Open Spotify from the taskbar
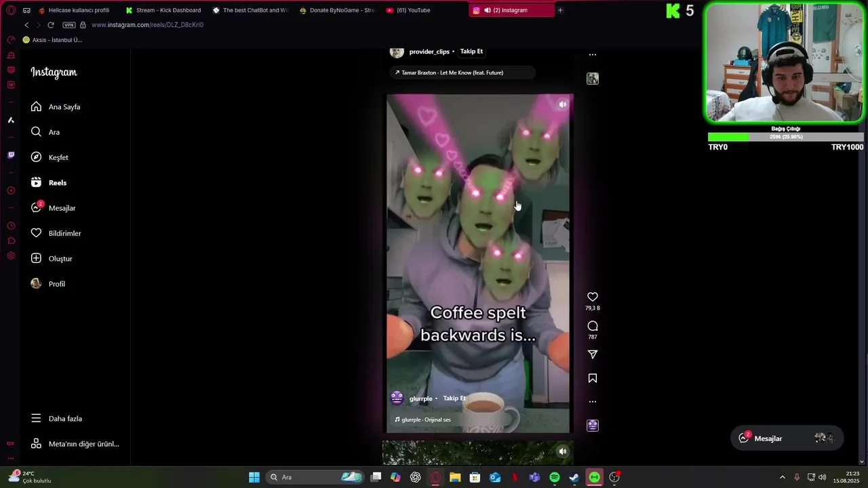This screenshot has height=488, width=868. 555,477
